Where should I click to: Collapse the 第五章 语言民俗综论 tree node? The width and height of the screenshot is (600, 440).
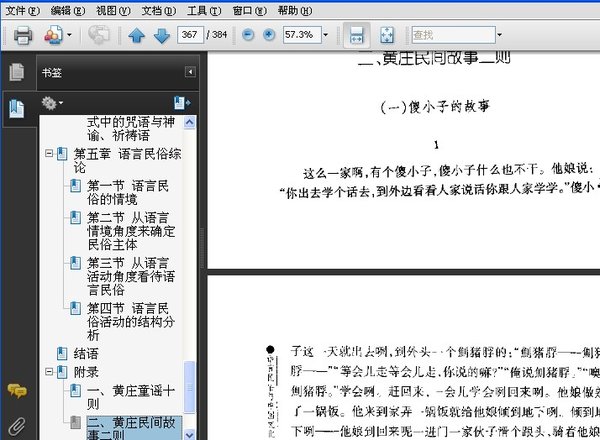click(x=49, y=153)
